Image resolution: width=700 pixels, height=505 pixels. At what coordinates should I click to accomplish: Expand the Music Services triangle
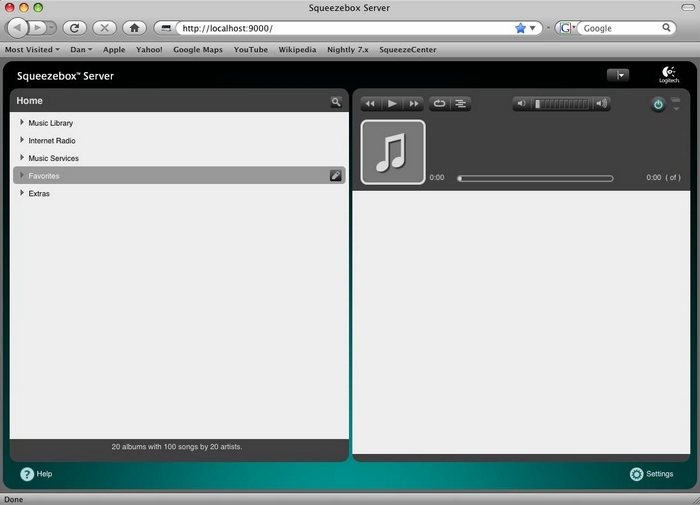pos(22,157)
